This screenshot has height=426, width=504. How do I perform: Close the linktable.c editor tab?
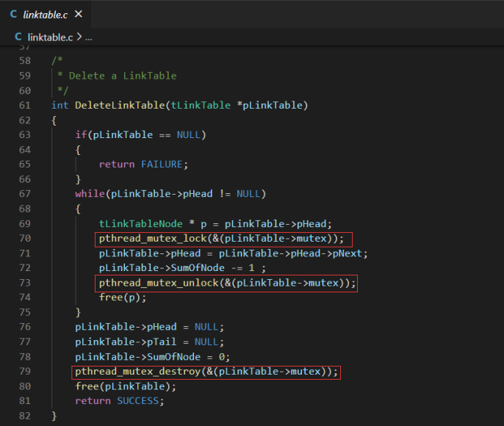[x=79, y=14]
